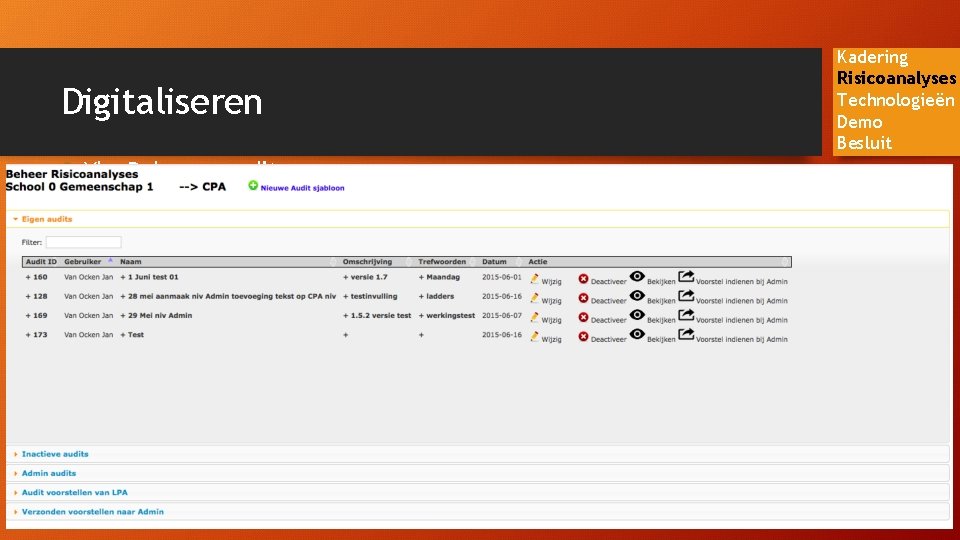
Task: Click keyword 'Maandag'
Action: [x=443, y=277]
